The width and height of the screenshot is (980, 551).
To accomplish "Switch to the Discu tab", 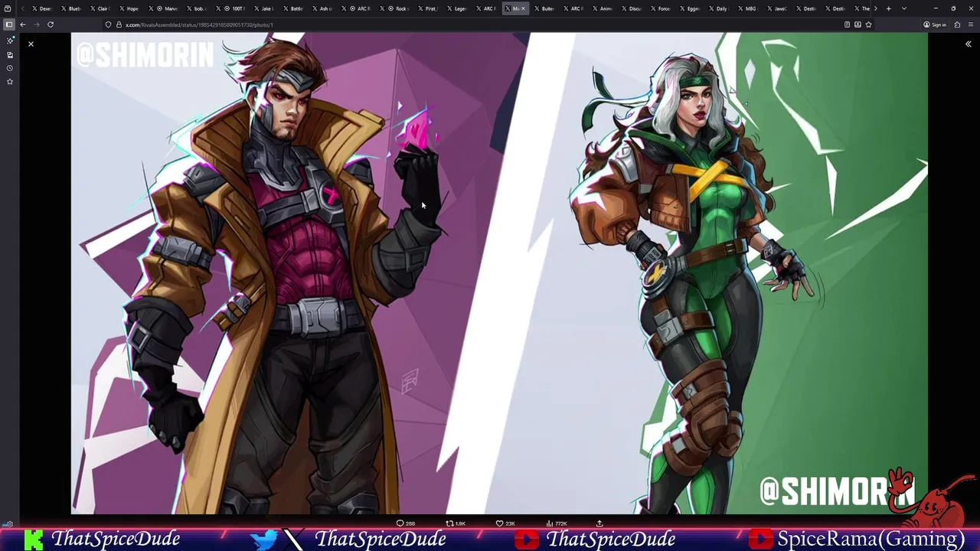I will coord(631,8).
